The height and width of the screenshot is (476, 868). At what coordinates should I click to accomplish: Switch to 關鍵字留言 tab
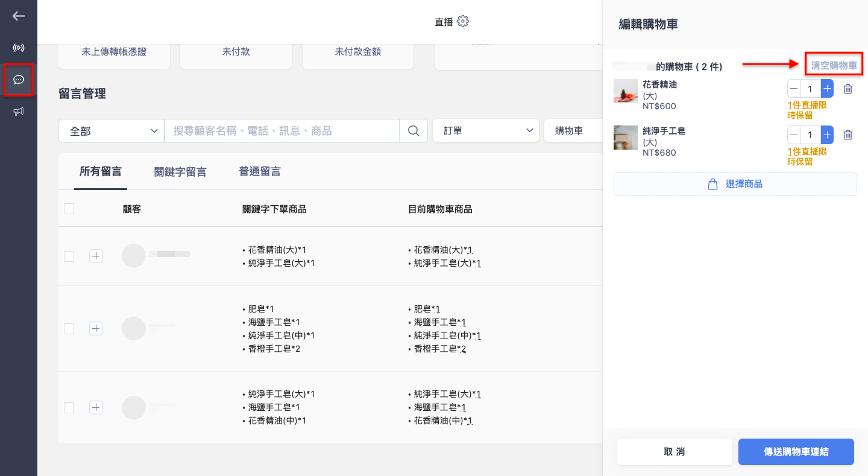(180, 172)
